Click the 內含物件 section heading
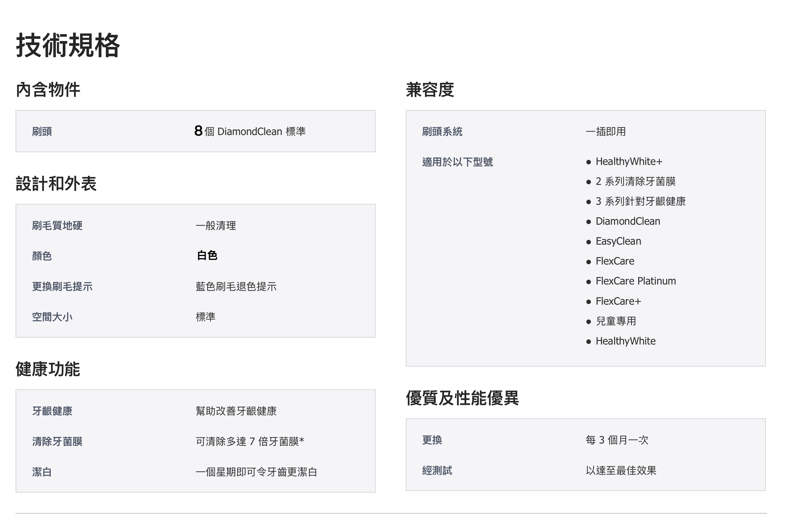The image size is (806, 532). point(48,90)
